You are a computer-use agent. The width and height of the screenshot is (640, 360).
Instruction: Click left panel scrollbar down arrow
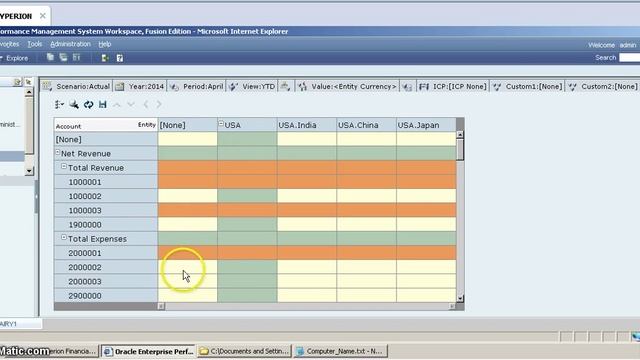tap(29, 171)
